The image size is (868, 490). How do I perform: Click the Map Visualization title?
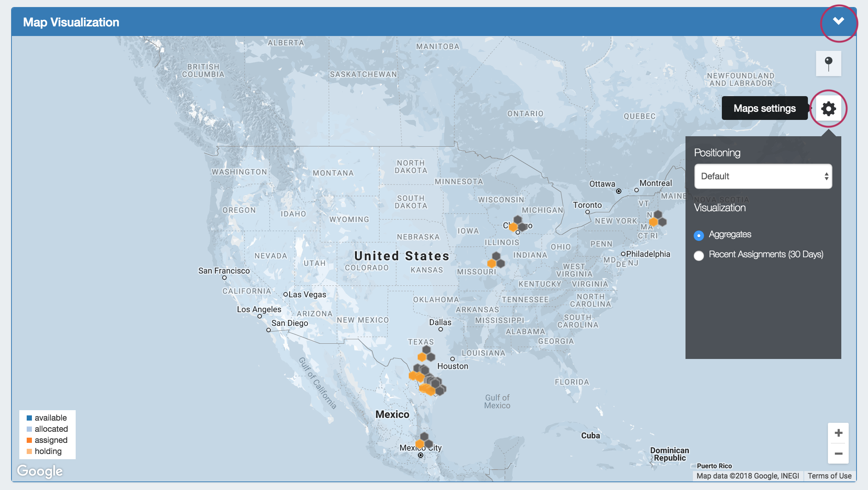point(71,22)
